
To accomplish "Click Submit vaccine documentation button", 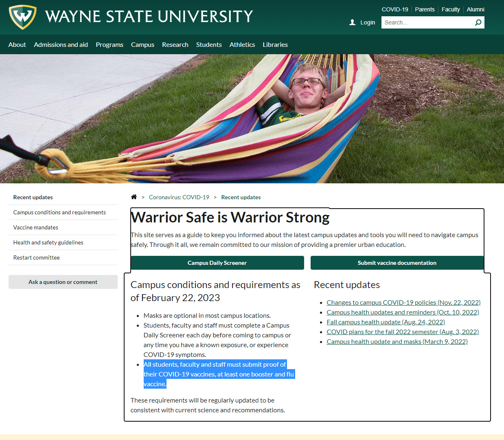I will point(397,263).
